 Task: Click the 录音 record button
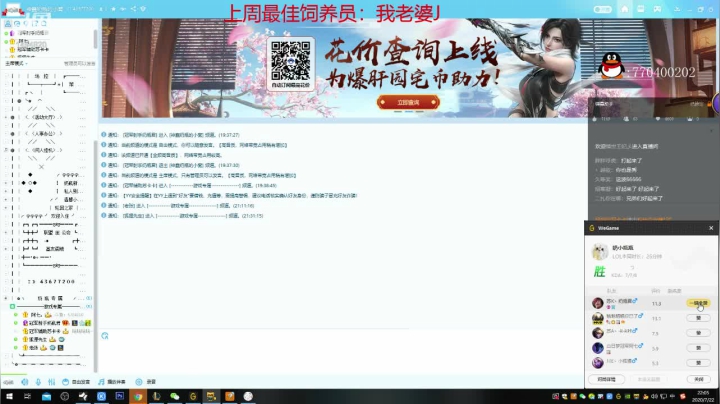[x=146, y=382]
